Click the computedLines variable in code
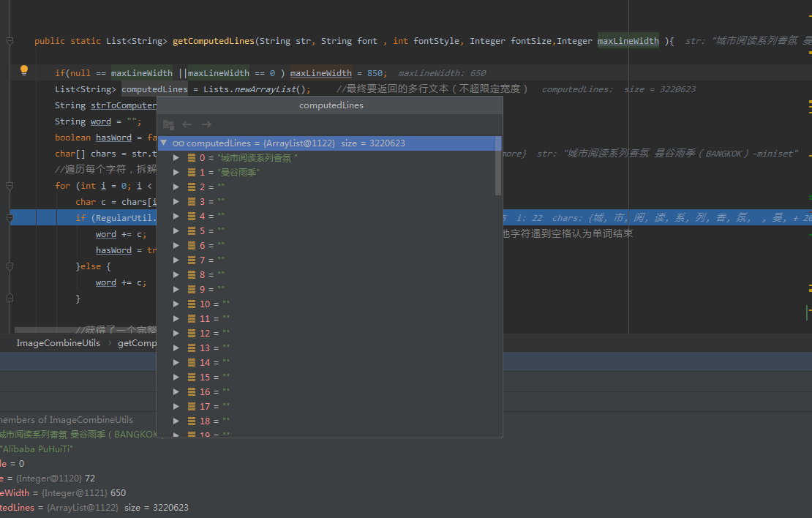The height and width of the screenshot is (518, 812). [154, 89]
